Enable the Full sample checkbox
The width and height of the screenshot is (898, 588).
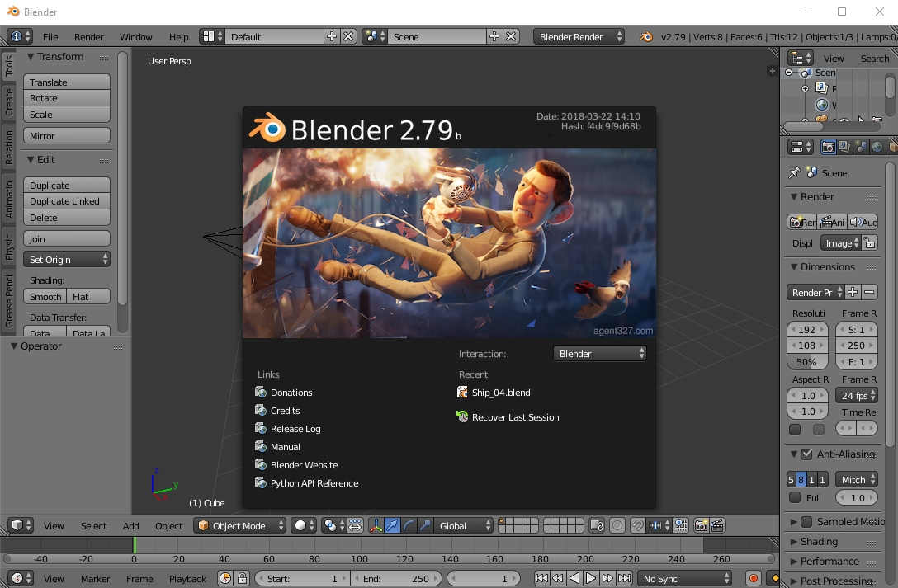pos(795,498)
